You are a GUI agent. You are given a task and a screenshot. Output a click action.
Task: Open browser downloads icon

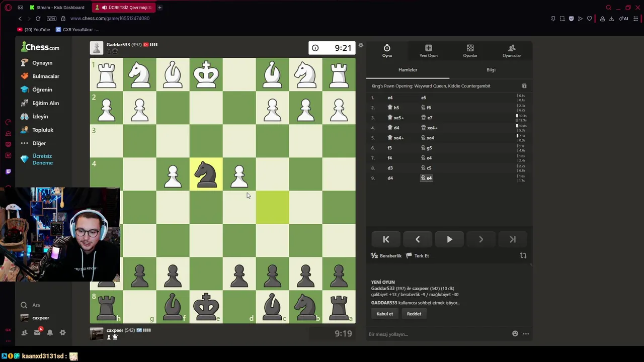click(612, 19)
